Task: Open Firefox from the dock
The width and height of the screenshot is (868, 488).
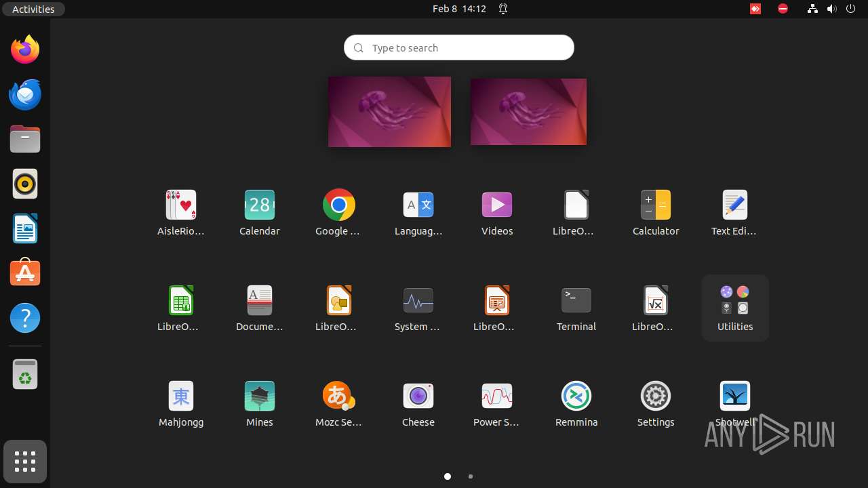Action: [x=25, y=49]
